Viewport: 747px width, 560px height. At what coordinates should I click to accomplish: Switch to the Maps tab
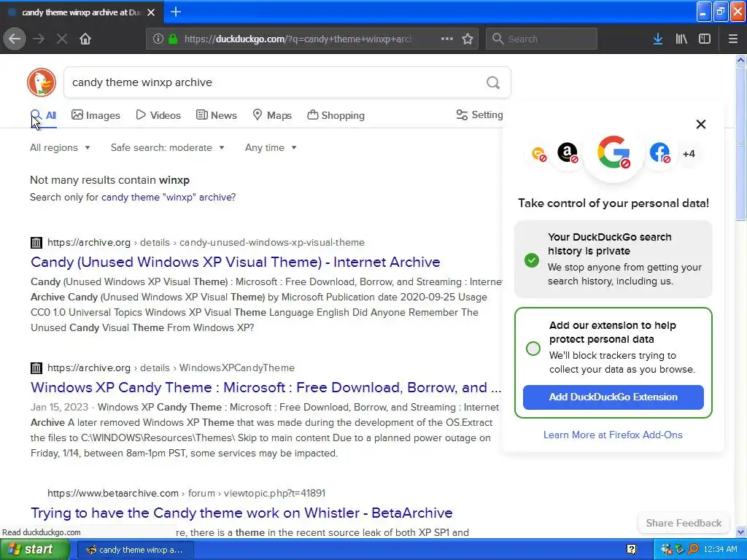pyautogui.click(x=272, y=115)
